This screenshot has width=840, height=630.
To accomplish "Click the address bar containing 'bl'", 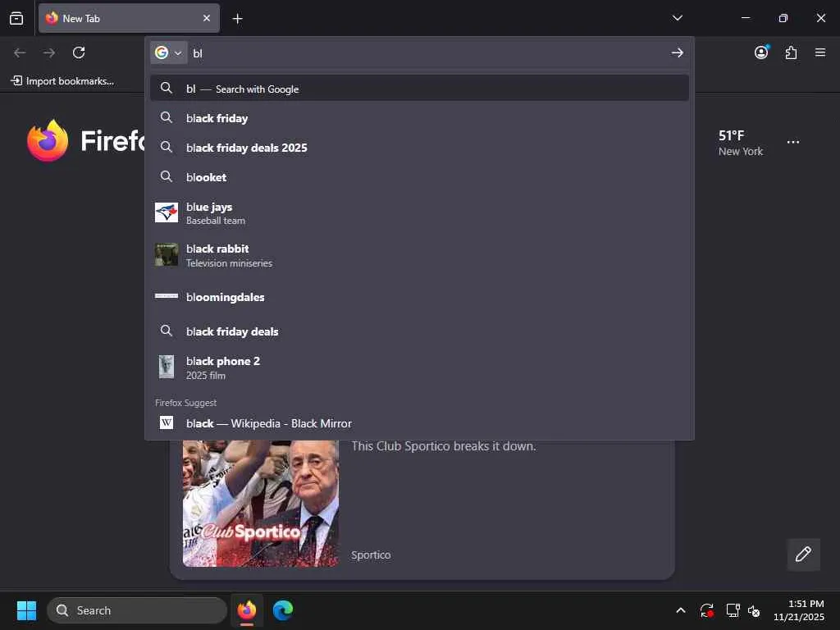I will tap(428, 53).
